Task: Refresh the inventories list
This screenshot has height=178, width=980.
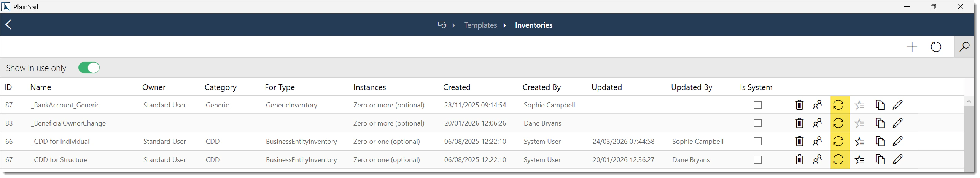Action: click(936, 47)
